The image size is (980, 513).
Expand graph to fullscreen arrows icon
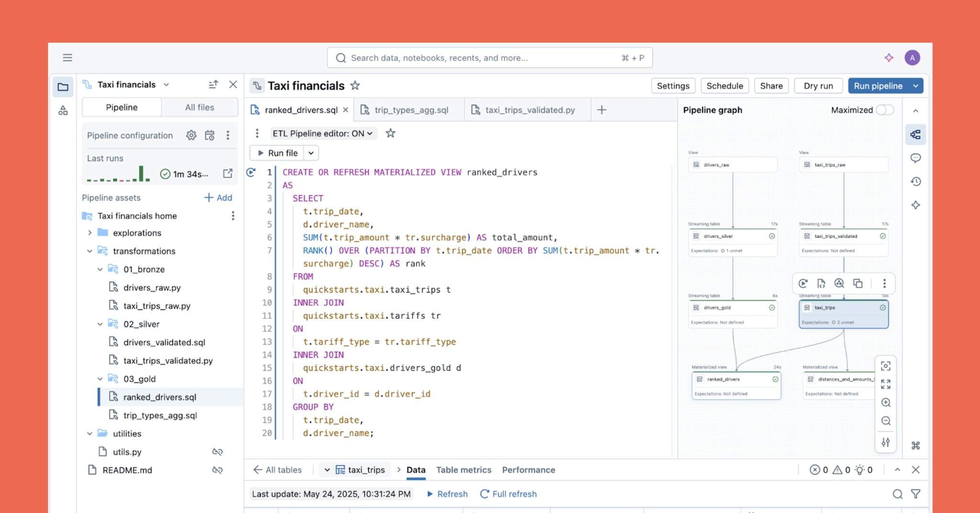886,384
